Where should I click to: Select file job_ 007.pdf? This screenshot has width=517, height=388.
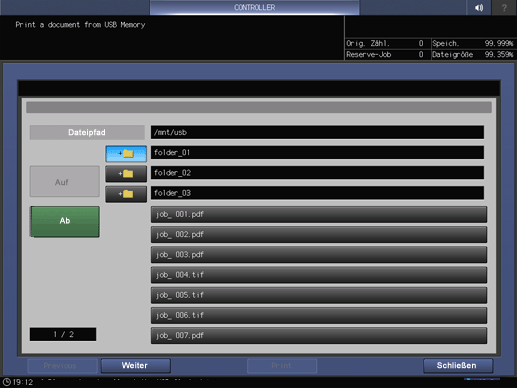(x=319, y=335)
